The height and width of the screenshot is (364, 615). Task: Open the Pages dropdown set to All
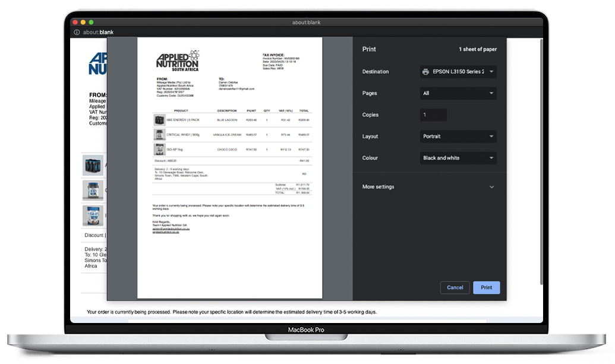(x=458, y=93)
